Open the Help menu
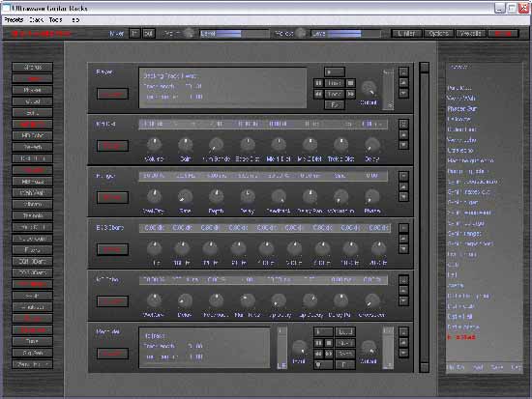 75,19
